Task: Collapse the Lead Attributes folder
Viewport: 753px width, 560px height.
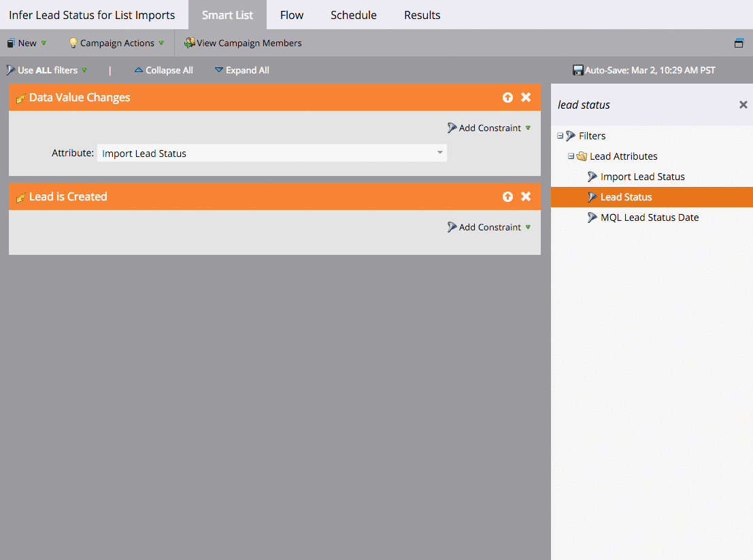Action: (x=570, y=156)
